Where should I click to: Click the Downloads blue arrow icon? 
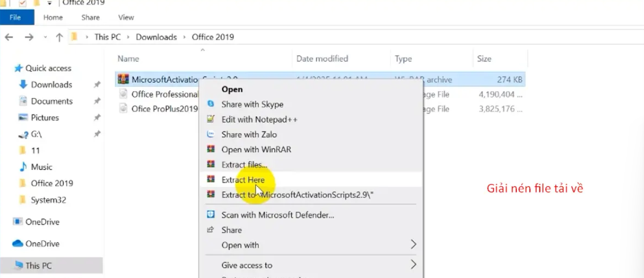tap(23, 84)
